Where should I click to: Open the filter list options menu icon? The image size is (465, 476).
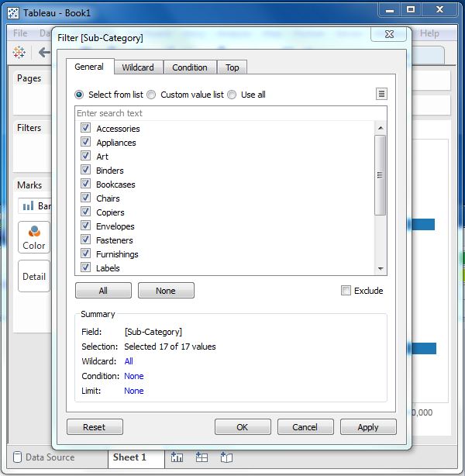point(381,94)
